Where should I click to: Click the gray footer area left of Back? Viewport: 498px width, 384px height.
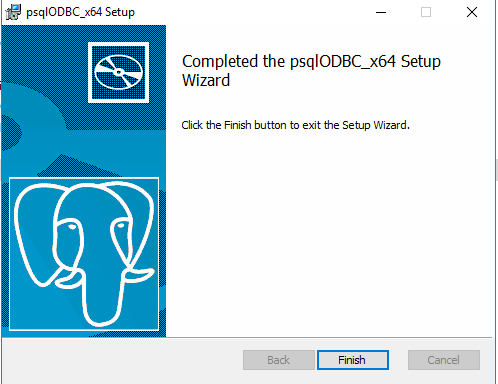(122, 360)
